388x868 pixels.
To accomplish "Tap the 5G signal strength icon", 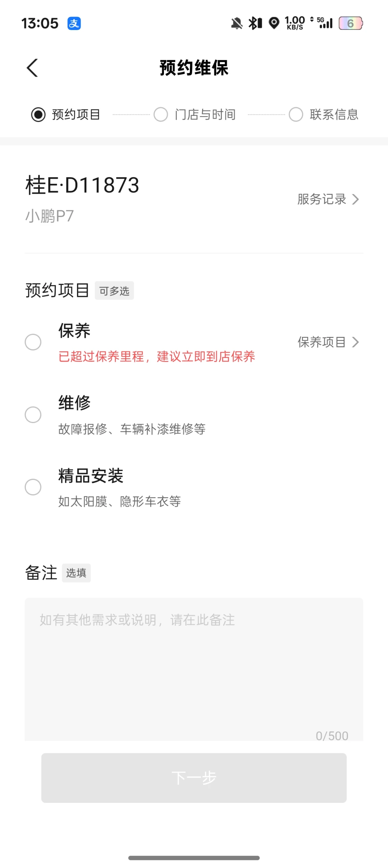I will point(325,23).
